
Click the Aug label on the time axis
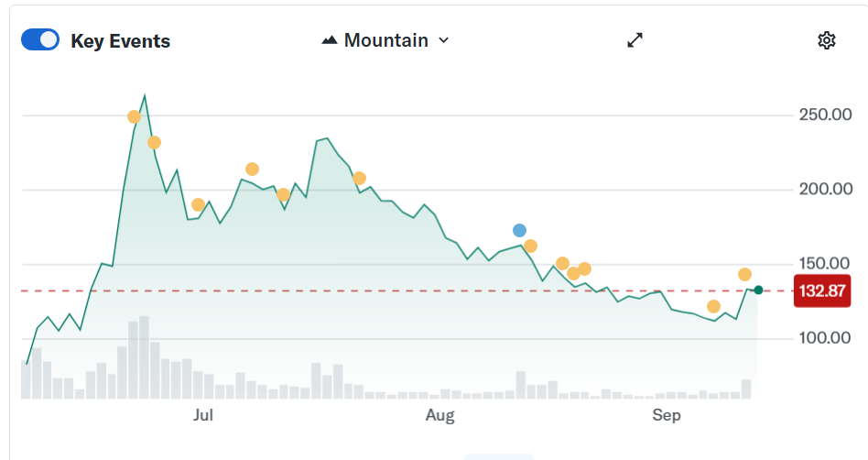pos(440,416)
